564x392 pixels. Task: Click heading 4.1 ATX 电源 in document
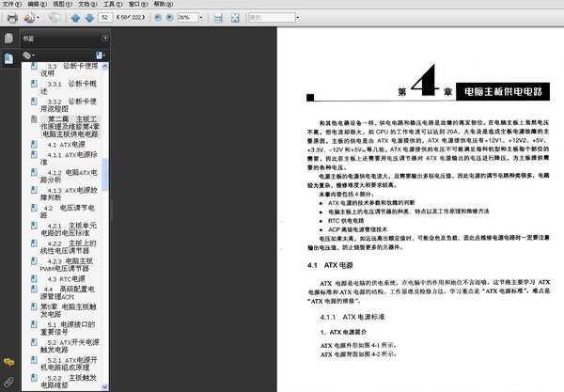pos(330,265)
